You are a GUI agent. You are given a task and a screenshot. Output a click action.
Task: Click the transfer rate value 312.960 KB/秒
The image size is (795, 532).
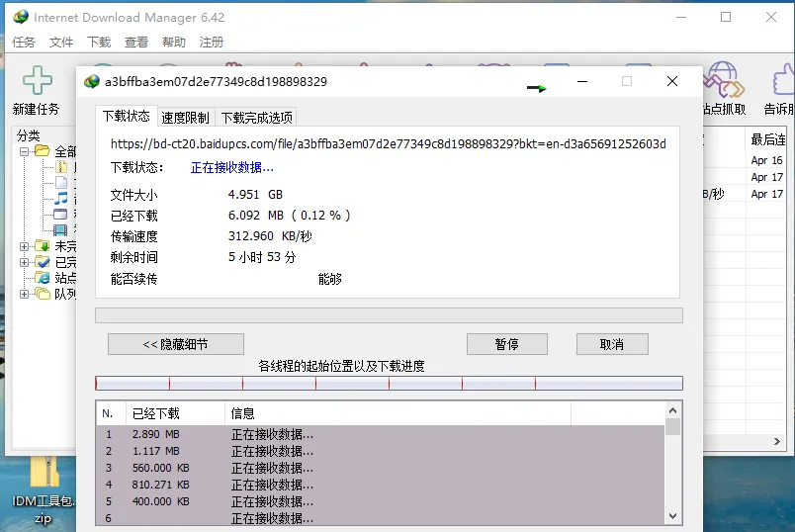(x=270, y=236)
